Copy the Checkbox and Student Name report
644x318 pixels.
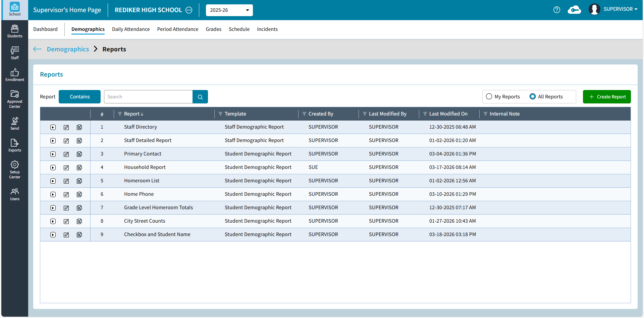click(79, 235)
